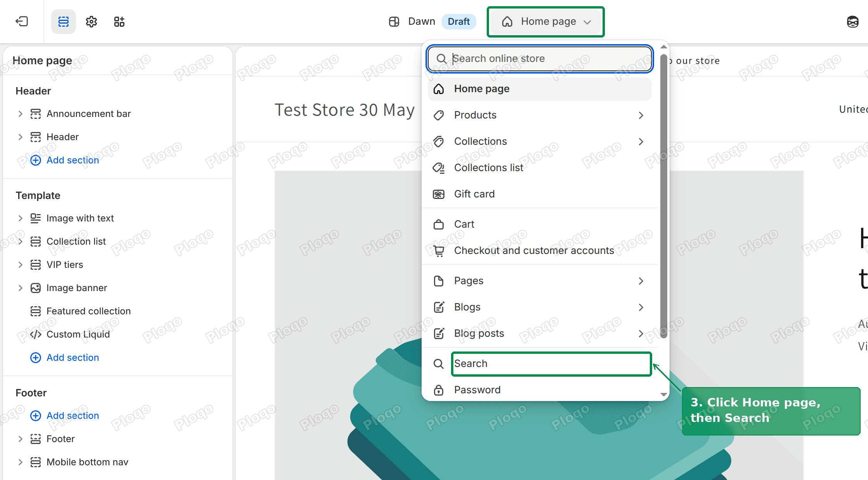Open the Products submenu arrow
The image size is (868, 480).
(641, 115)
